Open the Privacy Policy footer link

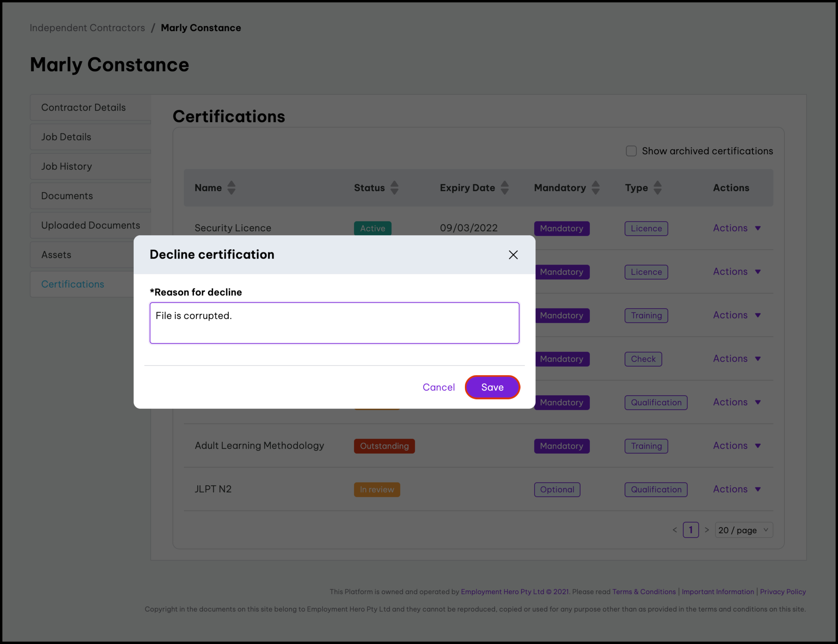[782, 591]
